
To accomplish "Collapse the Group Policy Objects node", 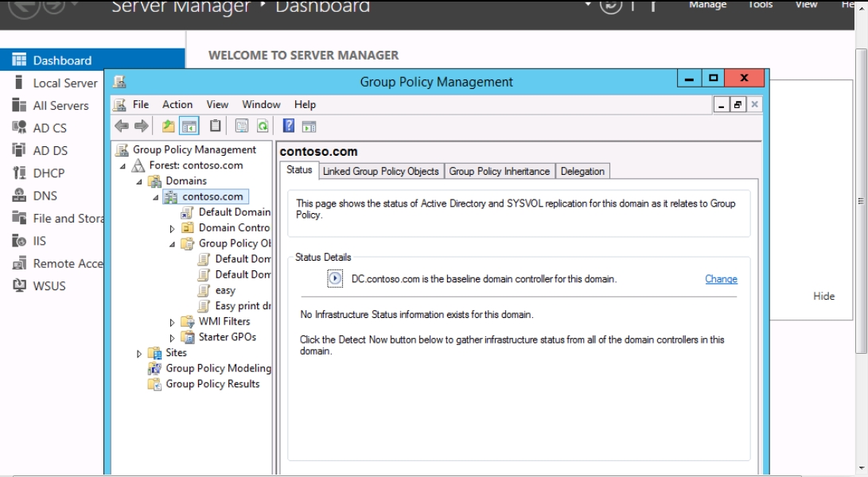I will [172, 244].
